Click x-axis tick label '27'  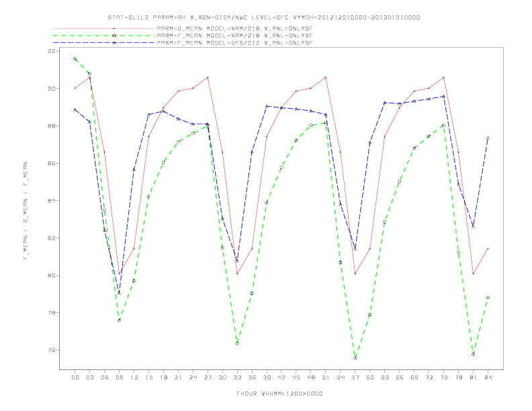click(208, 377)
